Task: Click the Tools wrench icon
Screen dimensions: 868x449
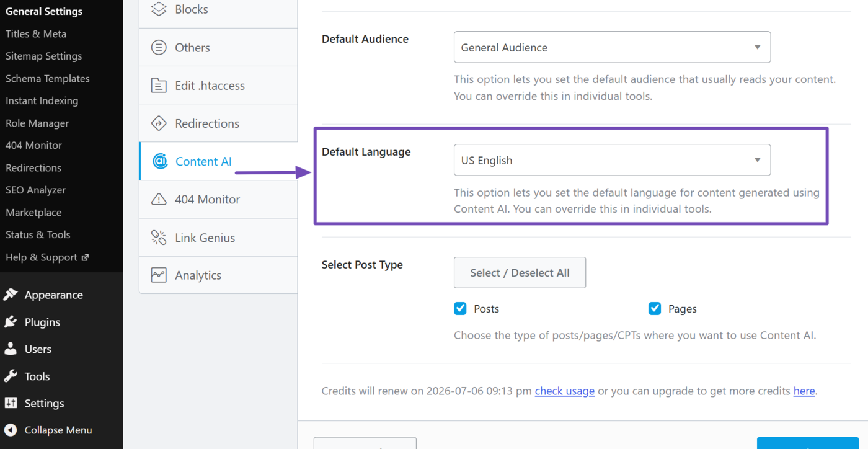Action: coord(11,376)
